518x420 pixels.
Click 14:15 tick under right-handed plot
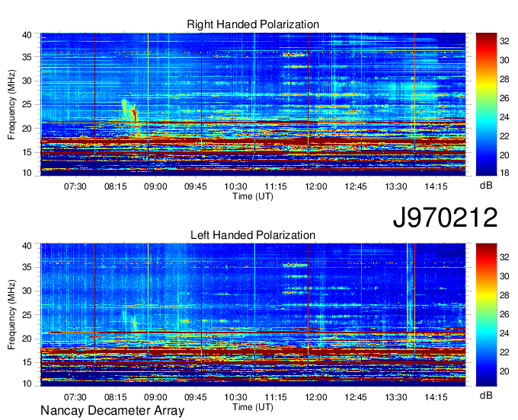click(x=436, y=186)
